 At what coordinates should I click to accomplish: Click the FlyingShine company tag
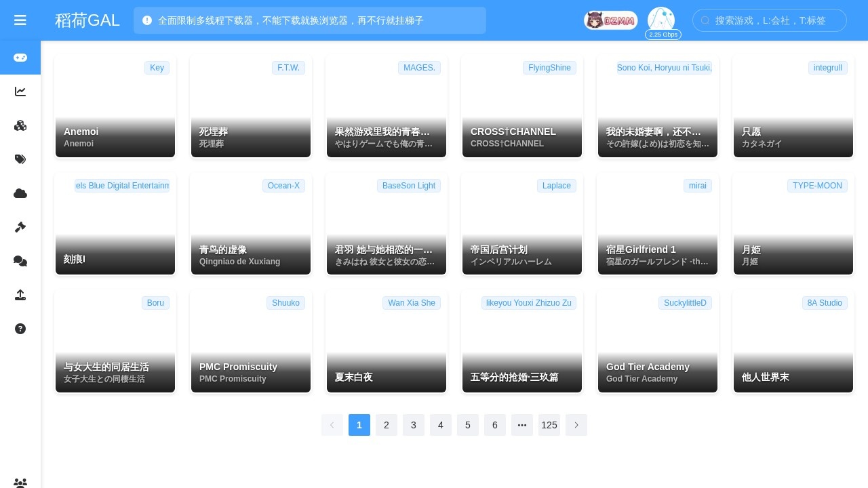coord(549,68)
